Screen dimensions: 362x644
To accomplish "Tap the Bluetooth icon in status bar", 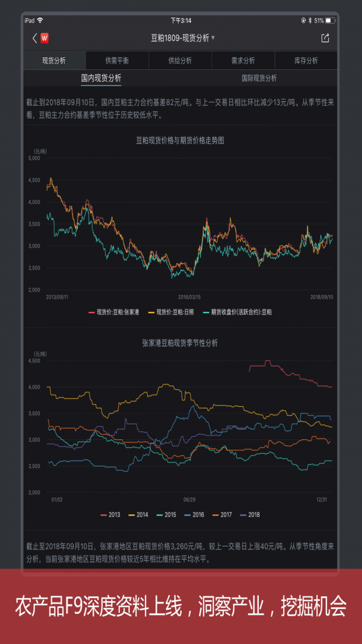I will point(310,21).
